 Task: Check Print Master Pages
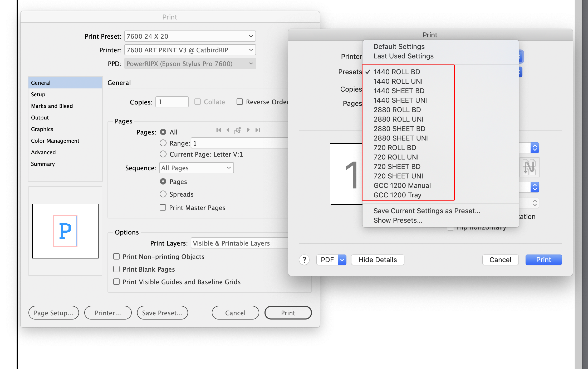click(163, 207)
